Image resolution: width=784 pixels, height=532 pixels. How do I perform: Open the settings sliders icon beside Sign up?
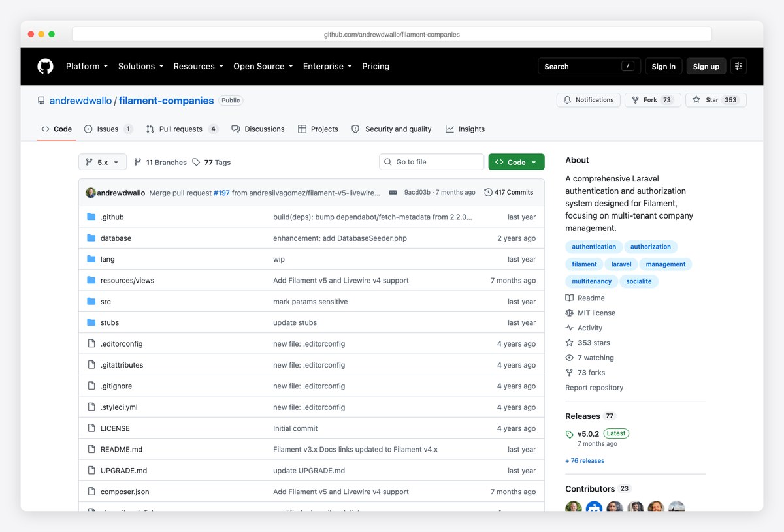pos(739,66)
